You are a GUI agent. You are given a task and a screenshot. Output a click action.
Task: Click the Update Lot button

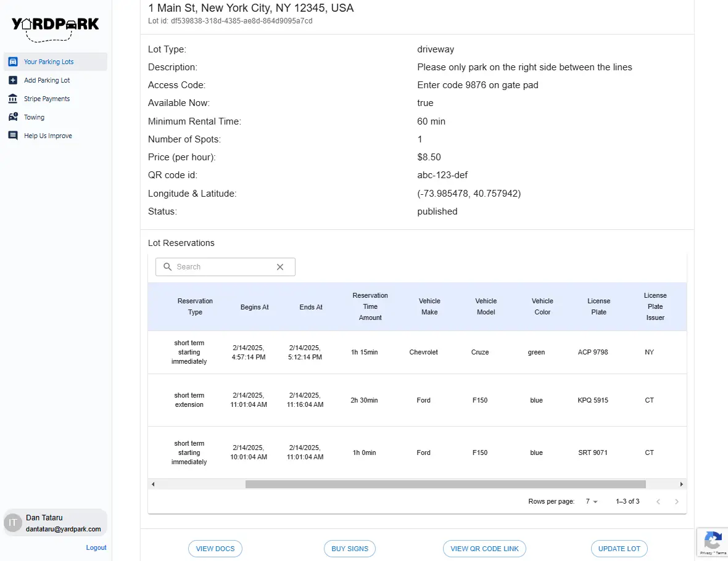point(619,549)
